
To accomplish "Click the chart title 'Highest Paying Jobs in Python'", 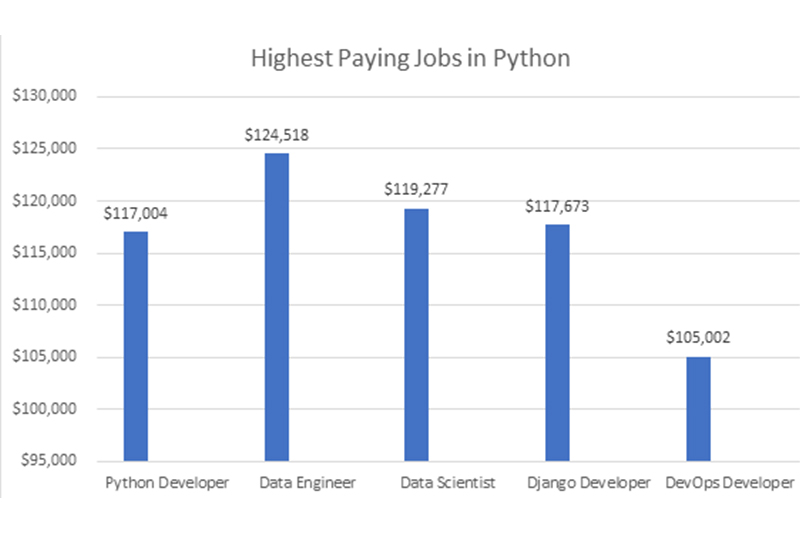I will point(410,59).
